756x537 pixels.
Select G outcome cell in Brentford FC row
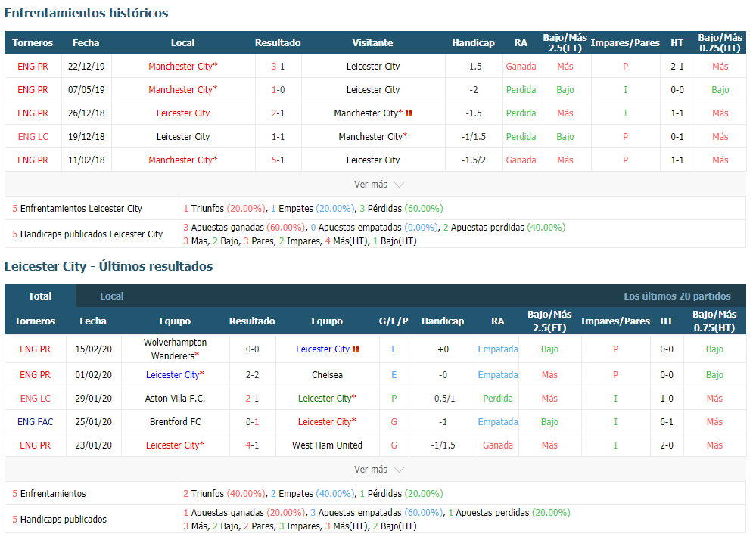394,422
